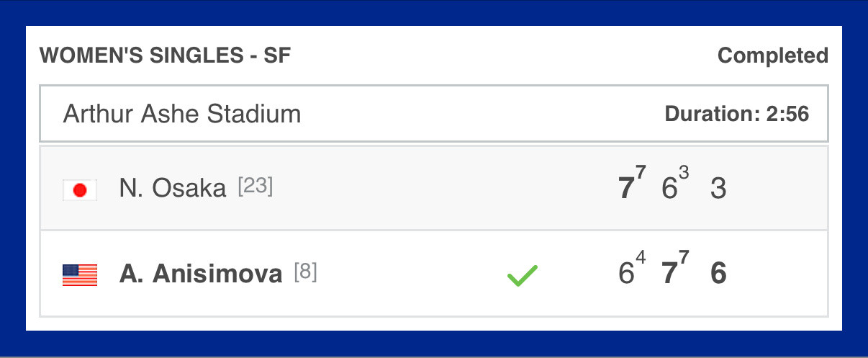Click Anisimova's seed number [8]
868x358 pixels.
click(305, 273)
